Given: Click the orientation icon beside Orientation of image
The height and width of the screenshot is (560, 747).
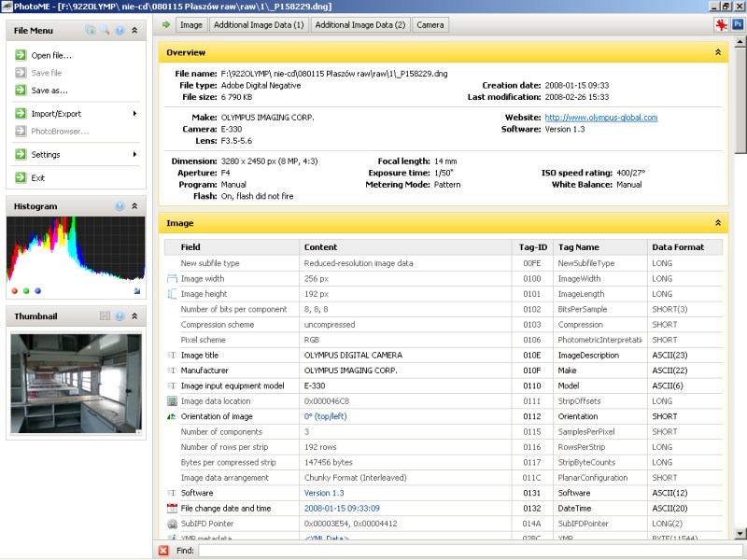Looking at the screenshot, I should tap(172, 416).
